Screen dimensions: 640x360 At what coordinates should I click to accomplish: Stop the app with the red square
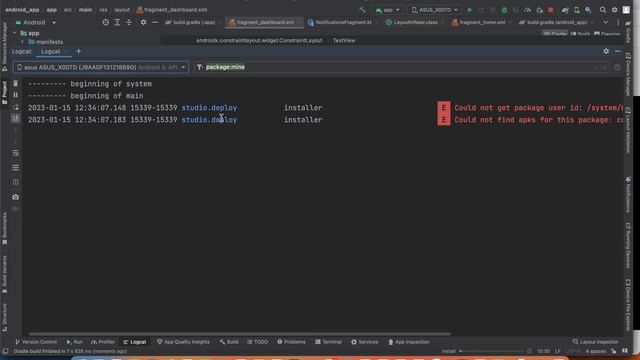[551, 10]
